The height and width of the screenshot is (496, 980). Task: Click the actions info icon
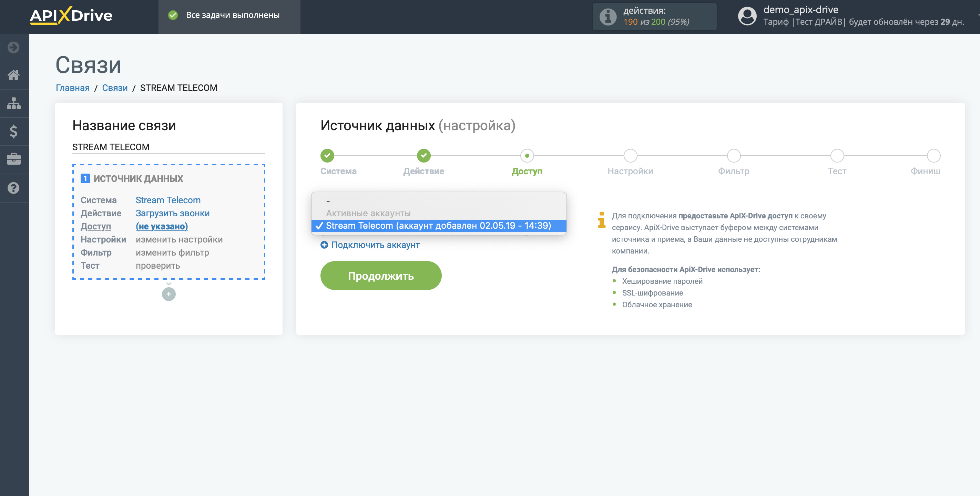tap(608, 17)
